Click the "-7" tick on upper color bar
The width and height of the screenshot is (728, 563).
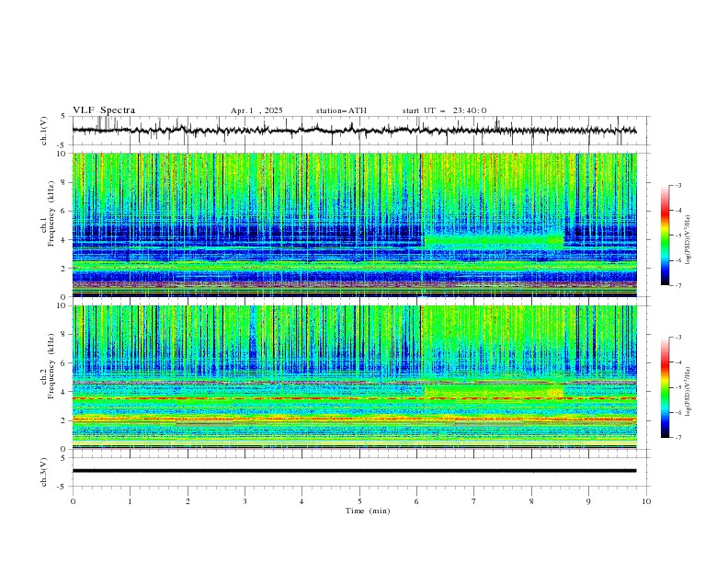pos(678,285)
